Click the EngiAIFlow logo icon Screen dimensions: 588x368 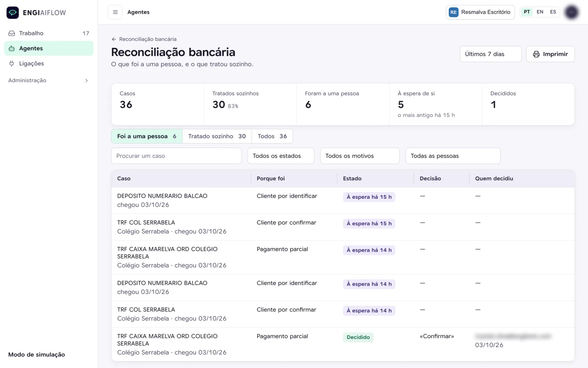pyautogui.click(x=12, y=13)
